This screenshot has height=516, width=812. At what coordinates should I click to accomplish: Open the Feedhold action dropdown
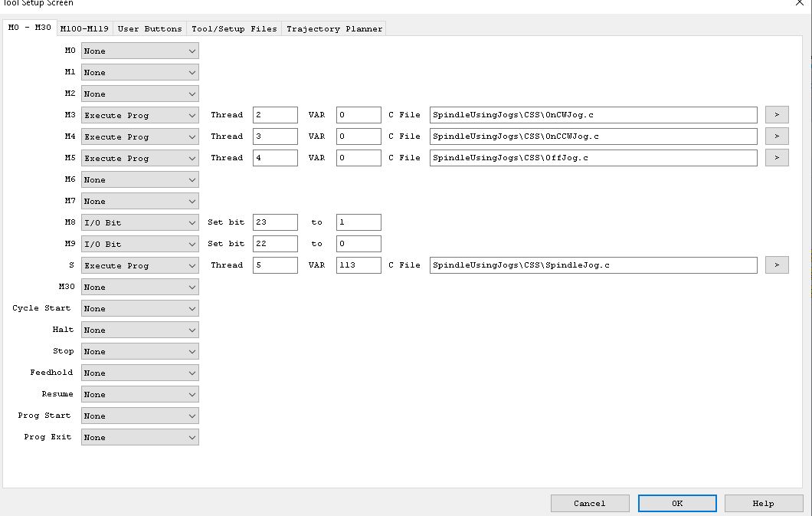point(139,373)
